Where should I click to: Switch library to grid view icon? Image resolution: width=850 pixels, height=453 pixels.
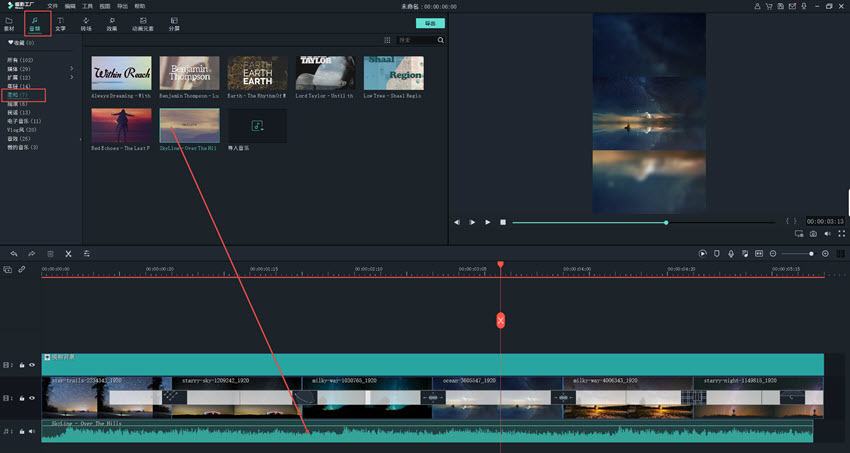[387, 41]
